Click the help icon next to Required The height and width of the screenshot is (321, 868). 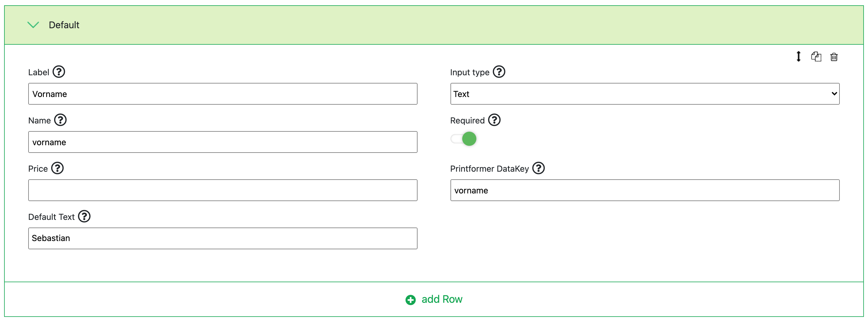click(494, 120)
